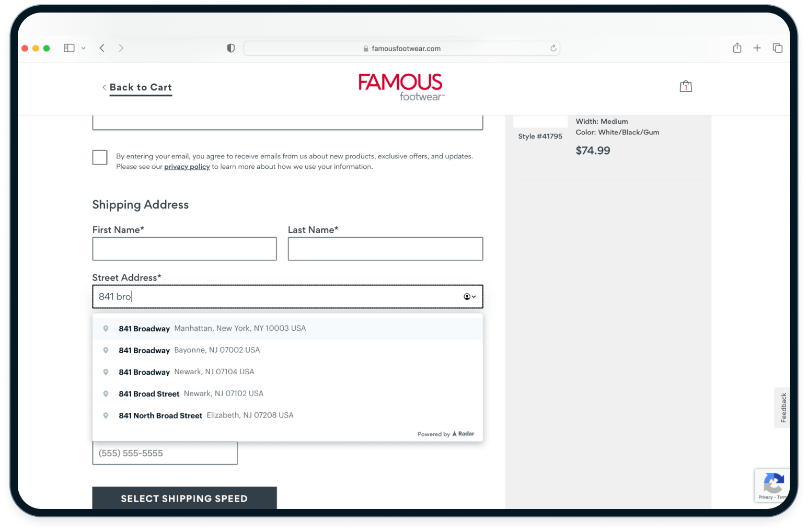Select the 841 North Broad Street Elizabeth entry
This screenshot has height=532, width=808.
(x=206, y=415)
